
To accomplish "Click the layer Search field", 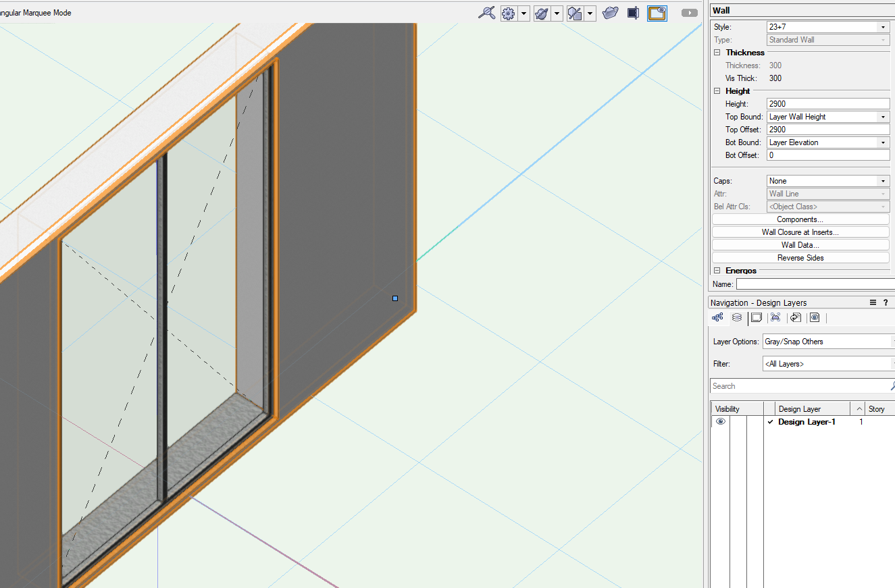I will 800,386.
